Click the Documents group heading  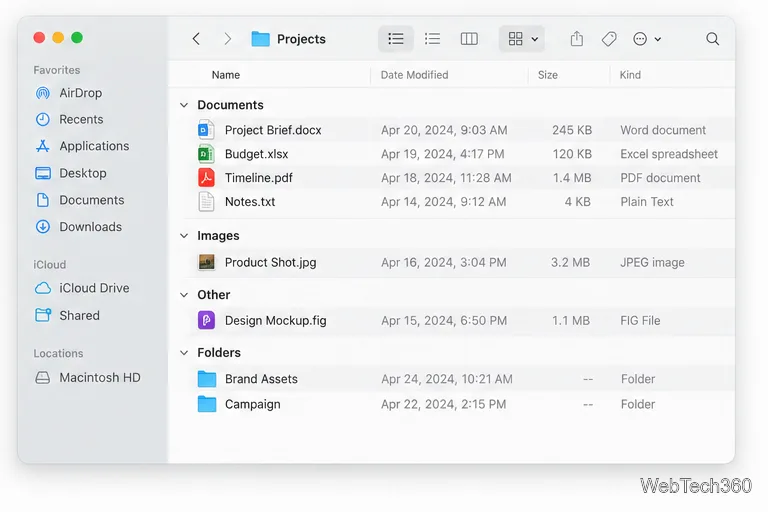(x=230, y=105)
